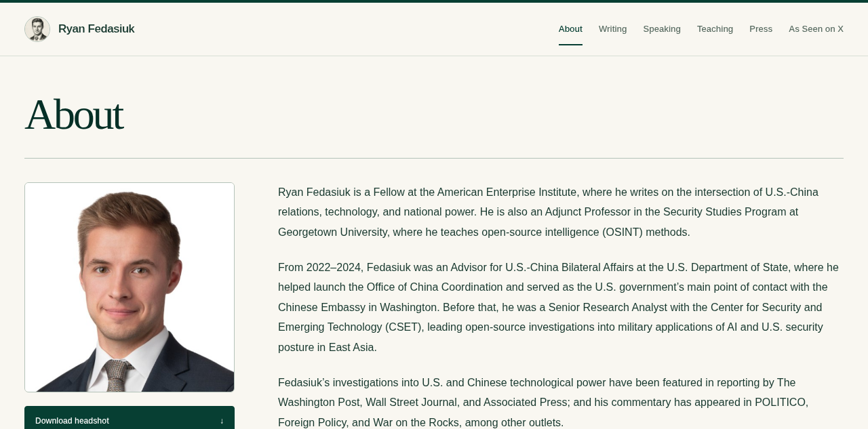This screenshot has width=868, height=429.
Task: Click the Download headshot button
Action: pyautogui.click(x=130, y=420)
